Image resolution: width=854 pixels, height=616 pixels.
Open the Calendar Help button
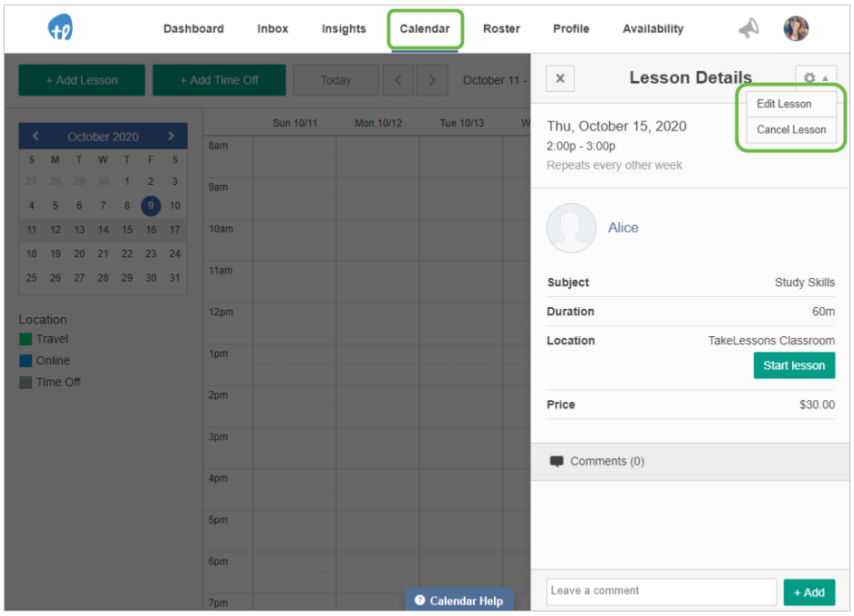(x=459, y=600)
